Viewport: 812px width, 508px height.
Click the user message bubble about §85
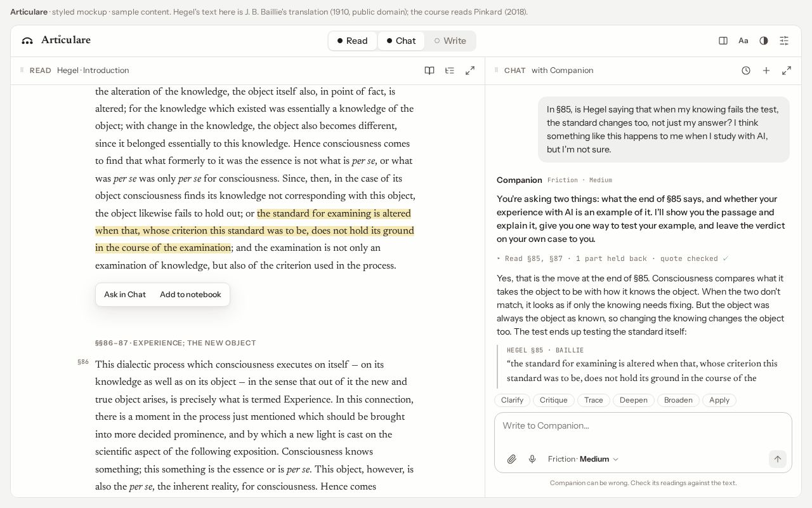point(664,130)
